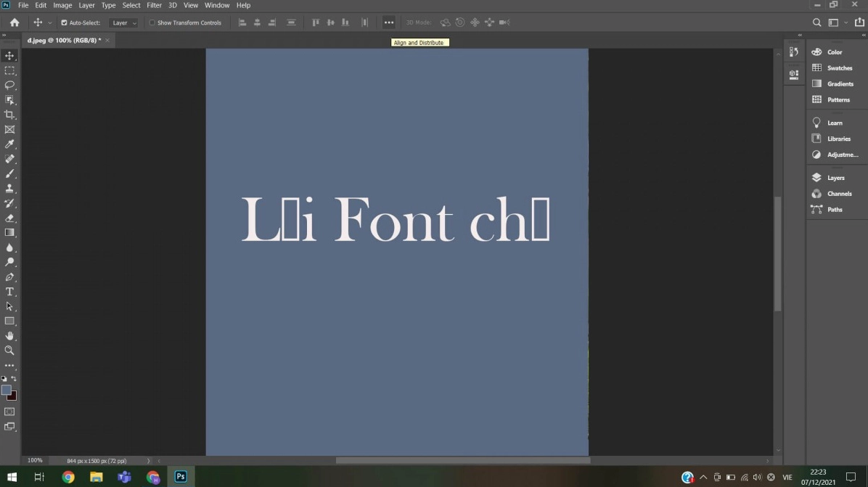Select the Hand tool

9,336
